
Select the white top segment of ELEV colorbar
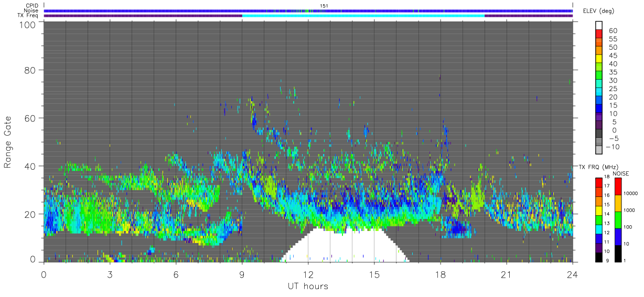coord(599,25)
